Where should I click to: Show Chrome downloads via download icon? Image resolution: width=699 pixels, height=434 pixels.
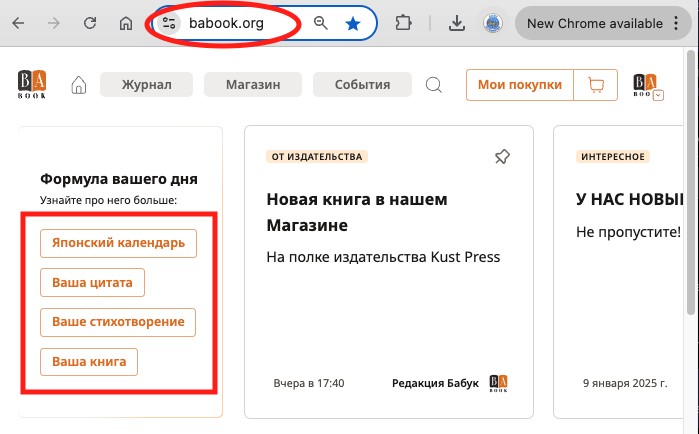click(x=456, y=23)
